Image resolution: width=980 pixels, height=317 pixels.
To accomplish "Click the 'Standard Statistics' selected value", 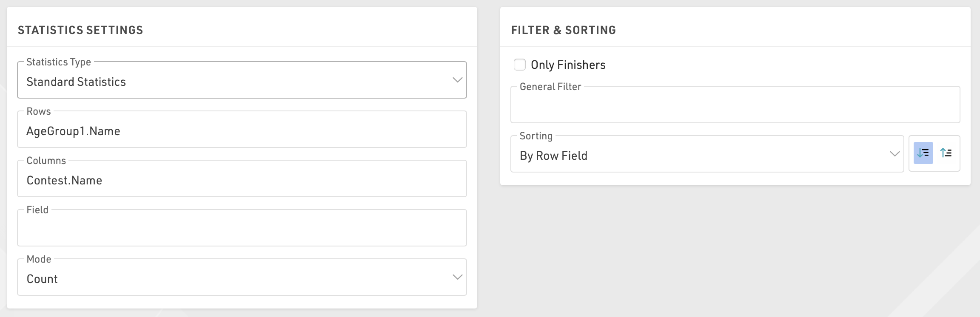I will tap(76, 82).
